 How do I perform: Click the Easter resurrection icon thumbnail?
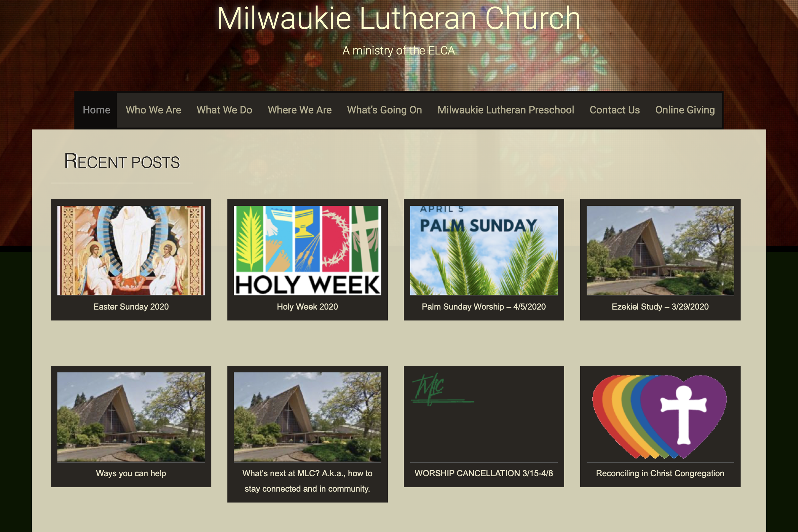click(x=131, y=250)
